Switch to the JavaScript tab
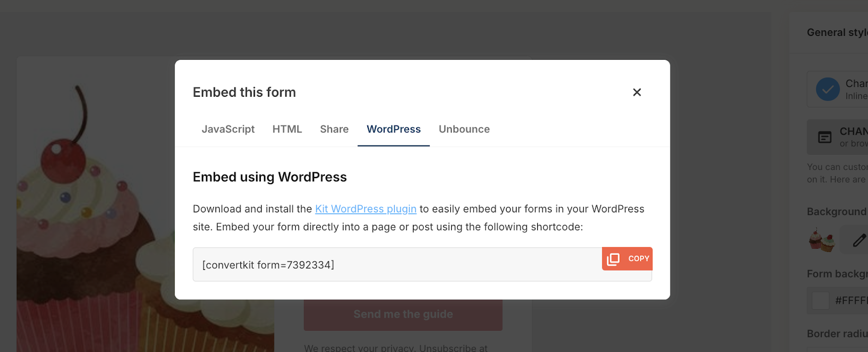Image resolution: width=868 pixels, height=352 pixels. click(x=228, y=129)
